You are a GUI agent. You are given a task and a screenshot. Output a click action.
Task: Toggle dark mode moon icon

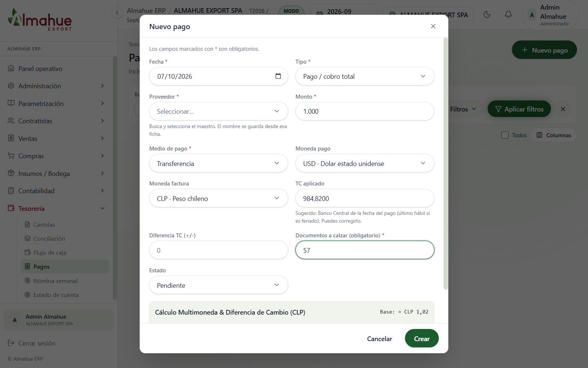[487, 15]
